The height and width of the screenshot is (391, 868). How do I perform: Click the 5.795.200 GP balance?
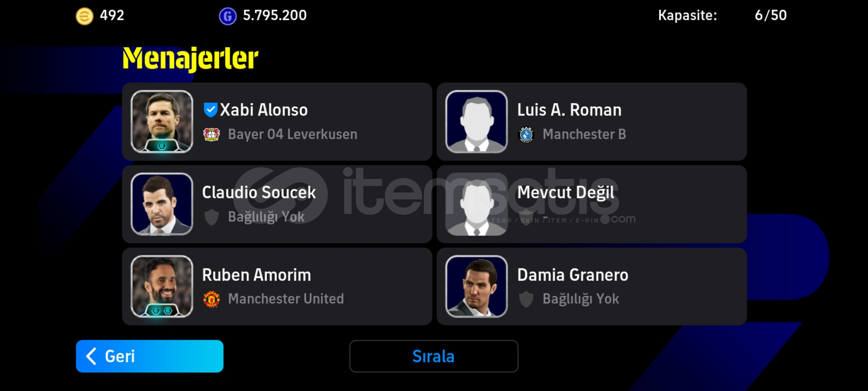(x=275, y=15)
